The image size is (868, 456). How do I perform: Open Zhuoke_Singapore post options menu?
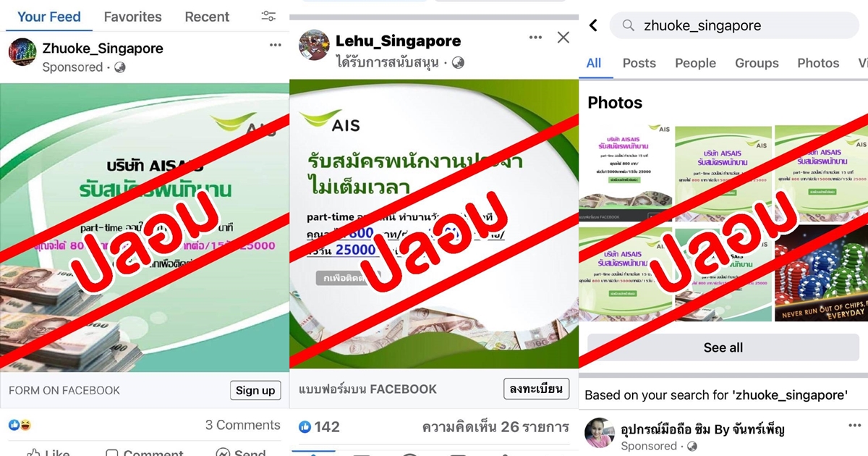(276, 45)
